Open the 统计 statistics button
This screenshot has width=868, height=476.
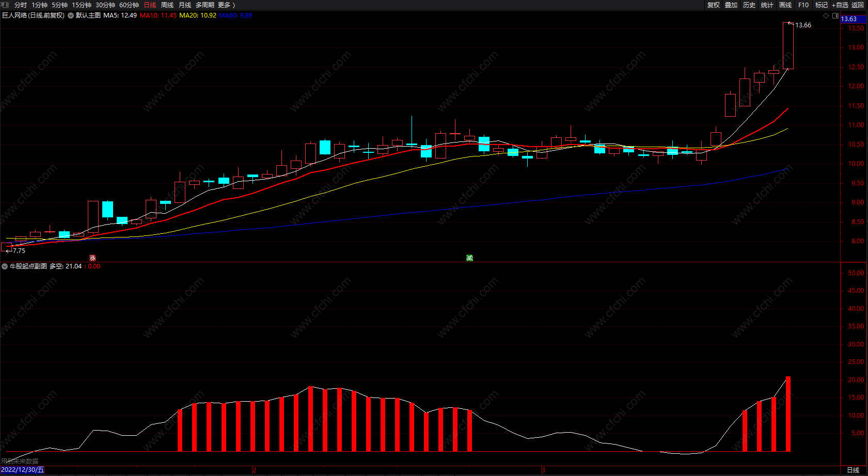(767, 5)
